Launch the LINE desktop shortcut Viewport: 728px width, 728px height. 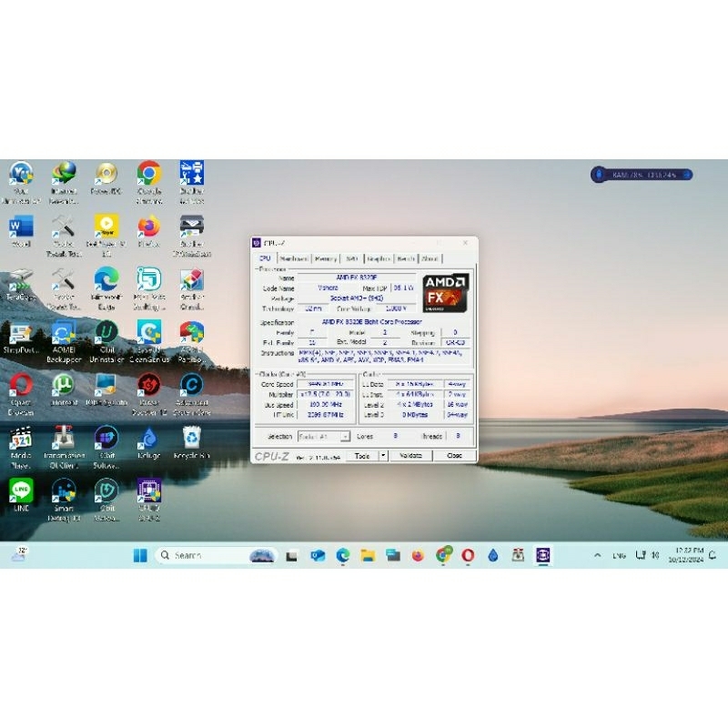(x=21, y=490)
